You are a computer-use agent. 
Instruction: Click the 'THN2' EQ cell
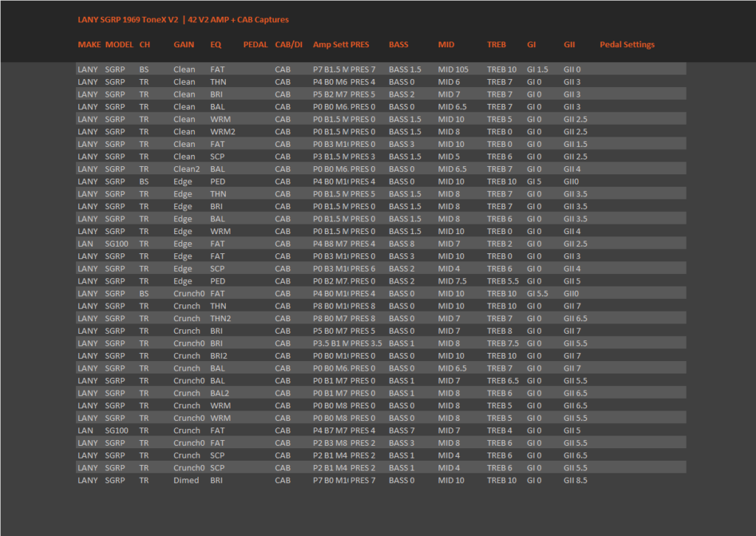click(x=220, y=319)
